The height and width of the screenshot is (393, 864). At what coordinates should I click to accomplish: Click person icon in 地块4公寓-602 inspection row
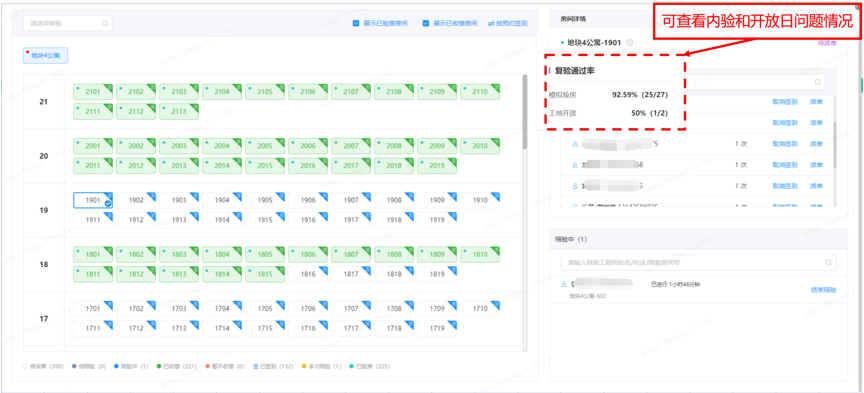(564, 284)
